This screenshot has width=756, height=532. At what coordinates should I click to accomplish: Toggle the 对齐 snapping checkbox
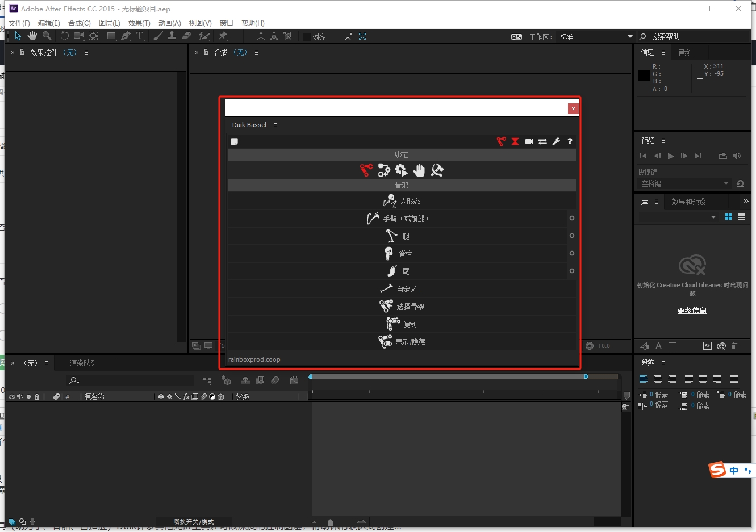coord(307,37)
